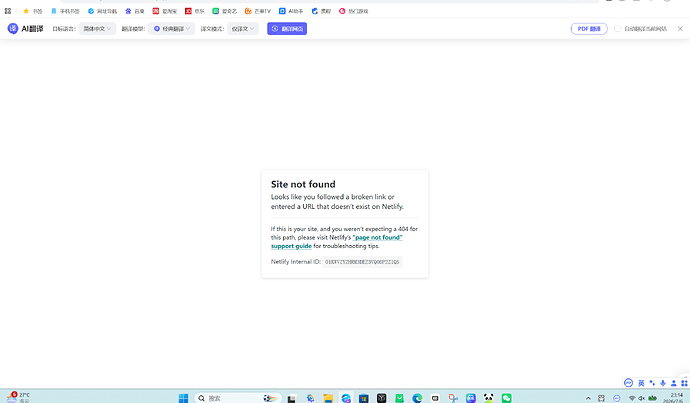690x403 pixels.
Task: Open the weather widget on taskbar
Action: point(18,397)
